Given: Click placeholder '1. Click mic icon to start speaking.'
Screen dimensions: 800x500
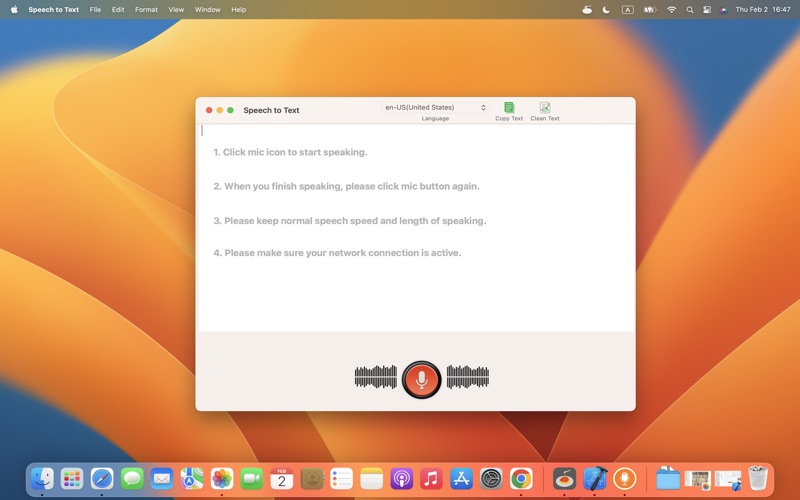Looking at the screenshot, I should point(290,152).
